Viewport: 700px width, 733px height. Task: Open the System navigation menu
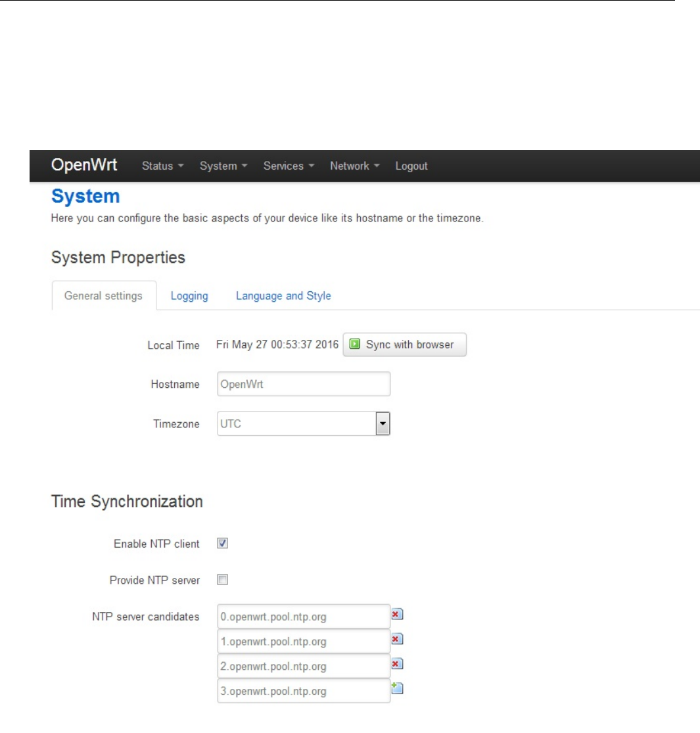(x=223, y=166)
